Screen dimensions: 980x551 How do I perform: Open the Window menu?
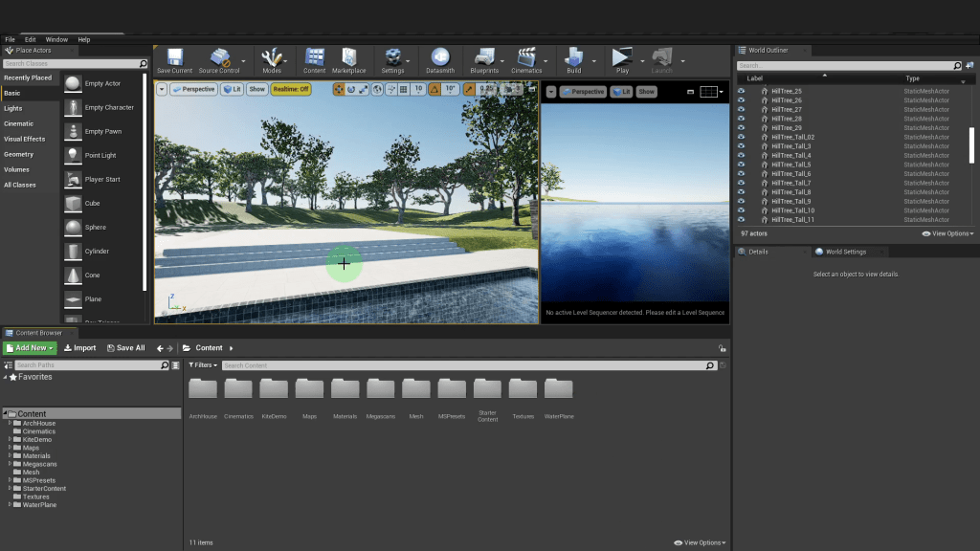point(56,39)
